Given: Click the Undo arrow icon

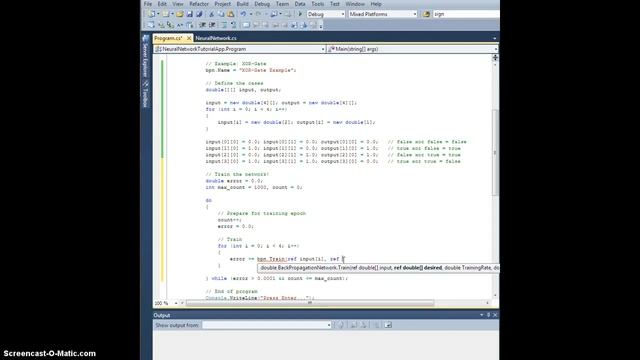Looking at the screenshot, I should [243, 14].
